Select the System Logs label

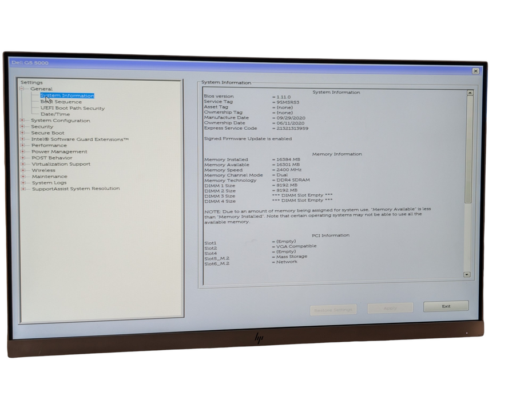(49, 182)
